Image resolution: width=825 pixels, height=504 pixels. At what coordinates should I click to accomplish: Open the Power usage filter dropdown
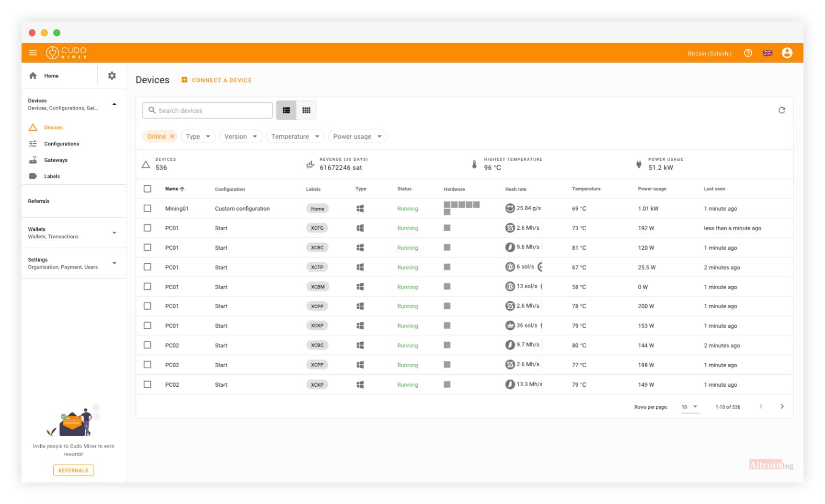[x=357, y=136]
